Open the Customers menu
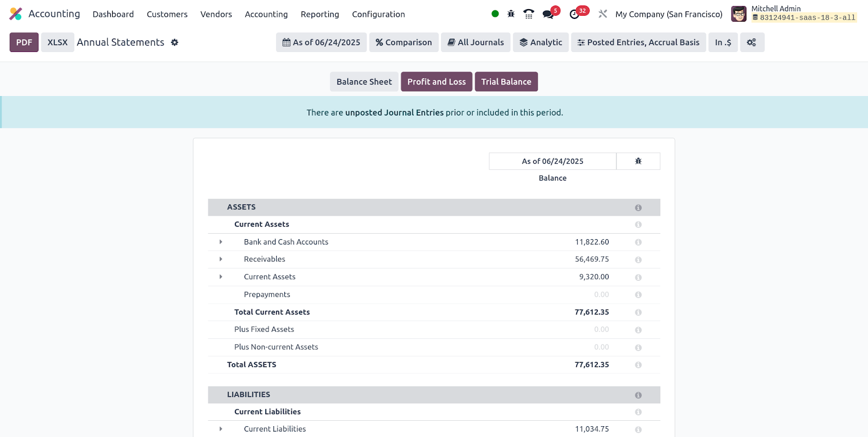This screenshot has height=437, width=868. (x=167, y=14)
